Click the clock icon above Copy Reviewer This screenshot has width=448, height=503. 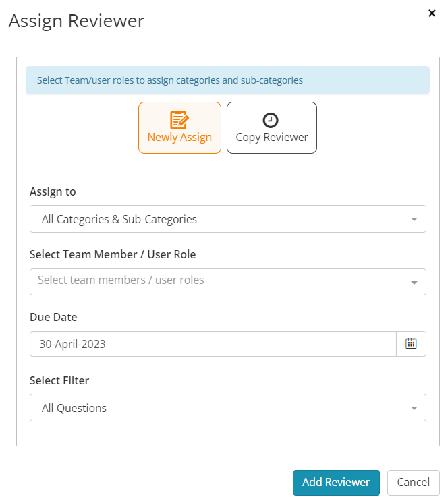point(271,120)
